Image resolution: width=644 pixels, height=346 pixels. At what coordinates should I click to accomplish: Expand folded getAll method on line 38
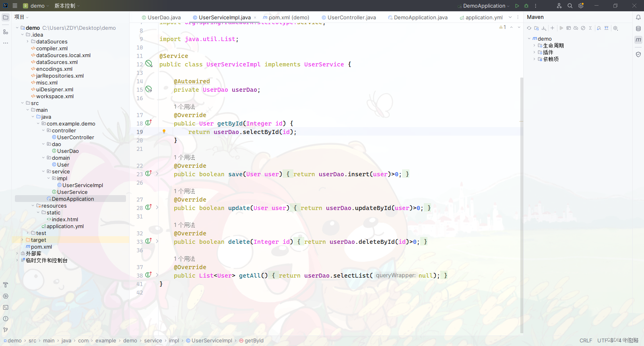click(x=157, y=275)
